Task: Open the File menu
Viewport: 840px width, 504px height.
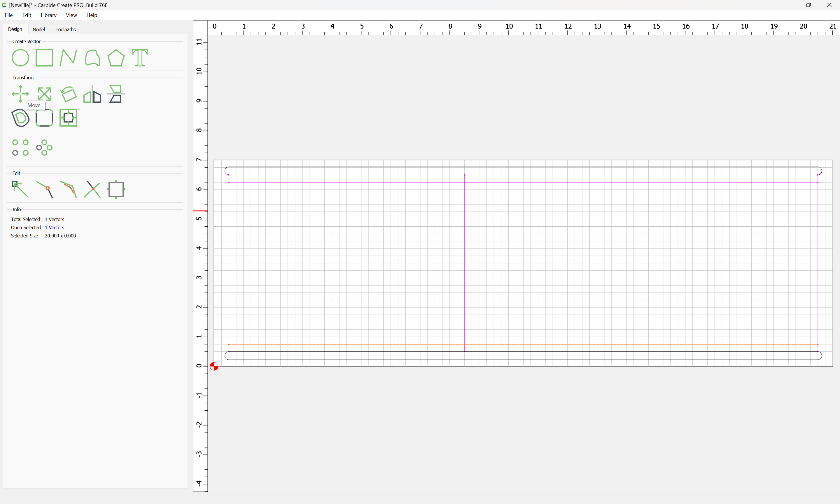Action: pyautogui.click(x=8, y=15)
